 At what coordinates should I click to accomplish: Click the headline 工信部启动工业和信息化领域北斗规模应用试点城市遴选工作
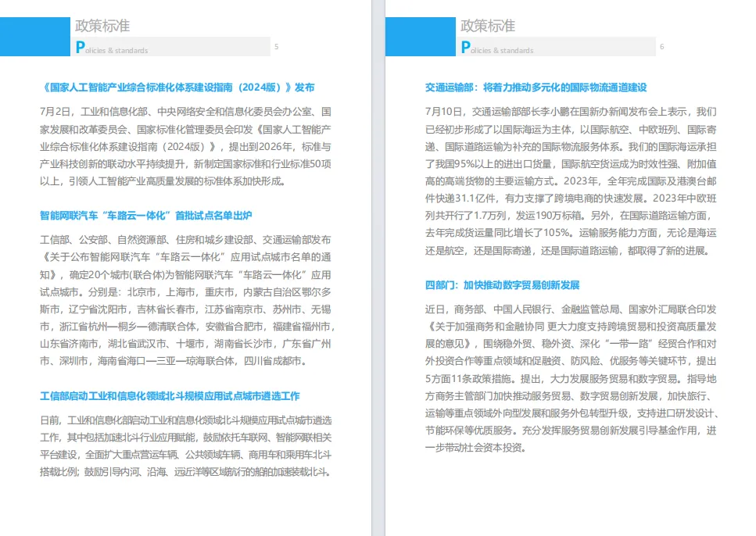pos(170,396)
